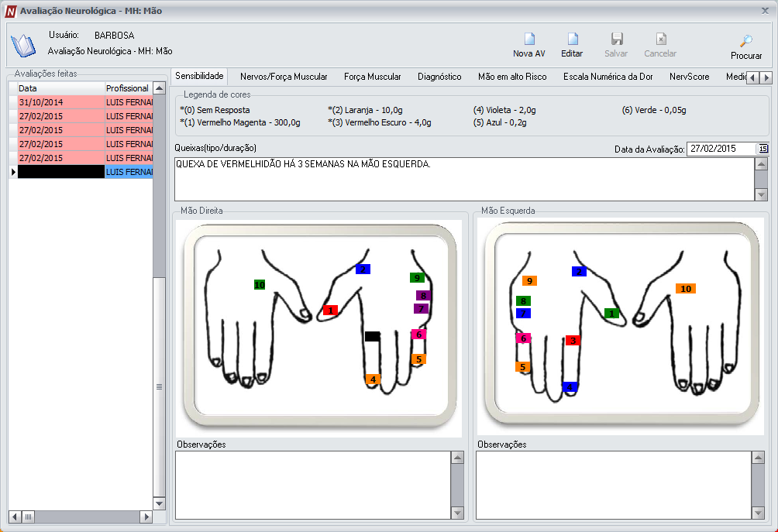Open the Nervos/Força Muscular tab
Viewport: 778px width, 532px height.
point(284,77)
